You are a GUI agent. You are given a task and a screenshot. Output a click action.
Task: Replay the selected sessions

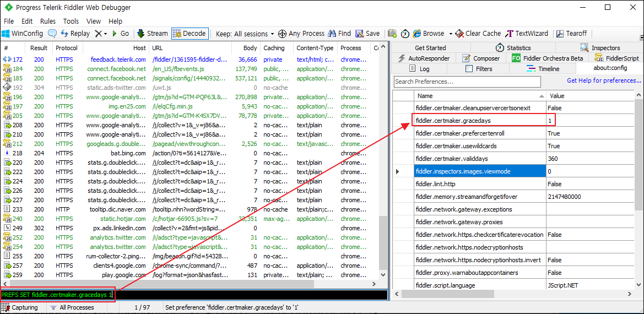[x=75, y=34]
